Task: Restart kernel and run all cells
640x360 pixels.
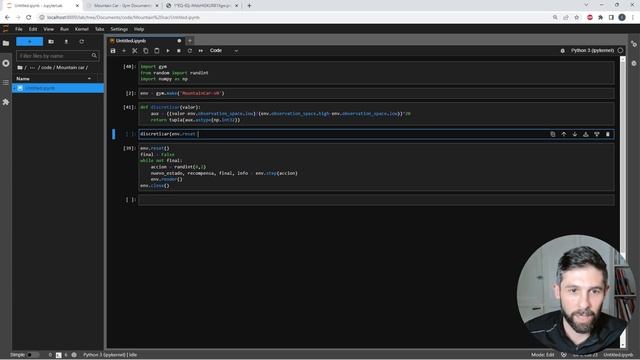Action: [x=201, y=51]
